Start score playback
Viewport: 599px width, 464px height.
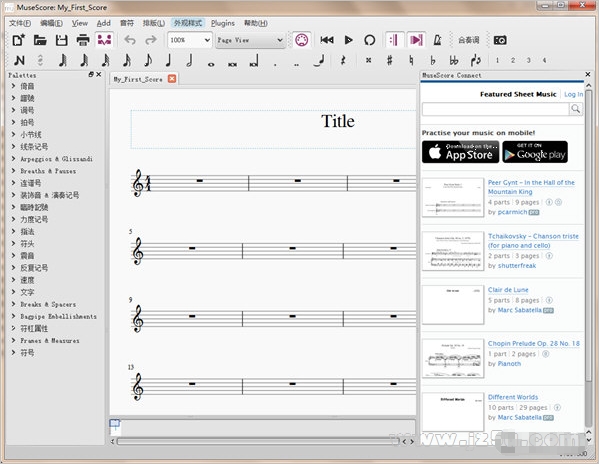[x=348, y=40]
